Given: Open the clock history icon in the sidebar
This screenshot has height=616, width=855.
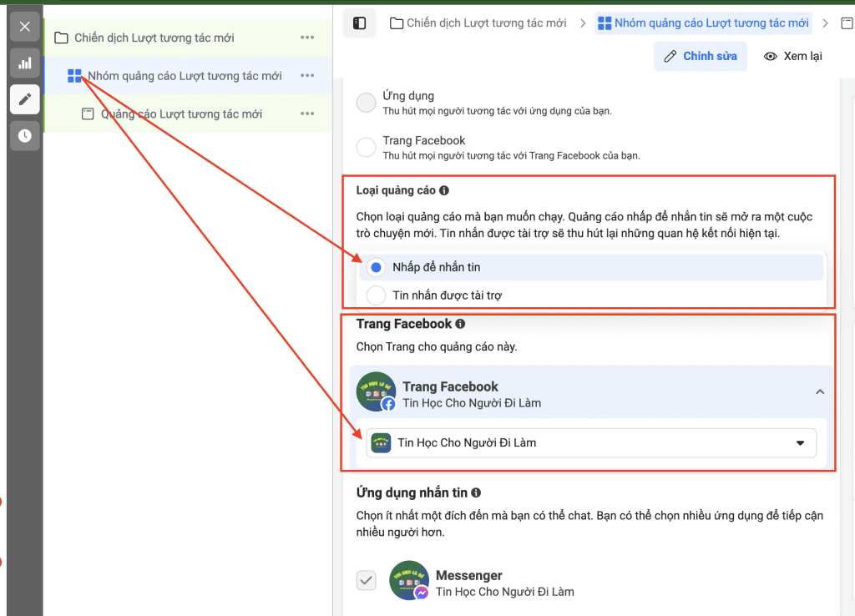Looking at the screenshot, I should click(x=24, y=136).
